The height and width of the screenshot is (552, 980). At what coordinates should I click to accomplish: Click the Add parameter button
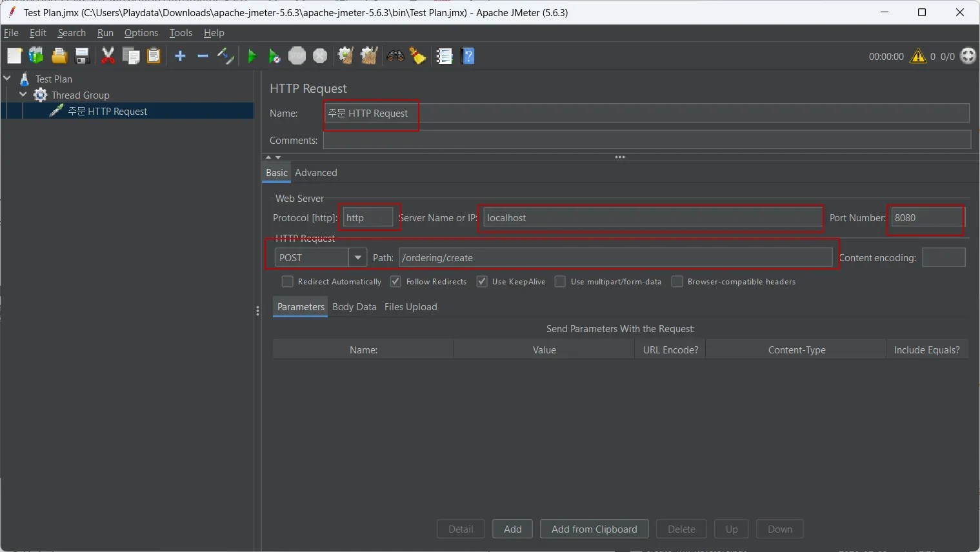[513, 529]
